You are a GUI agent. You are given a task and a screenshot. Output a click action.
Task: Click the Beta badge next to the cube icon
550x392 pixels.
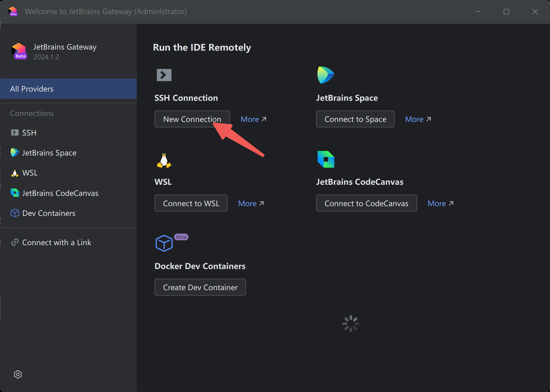point(181,237)
